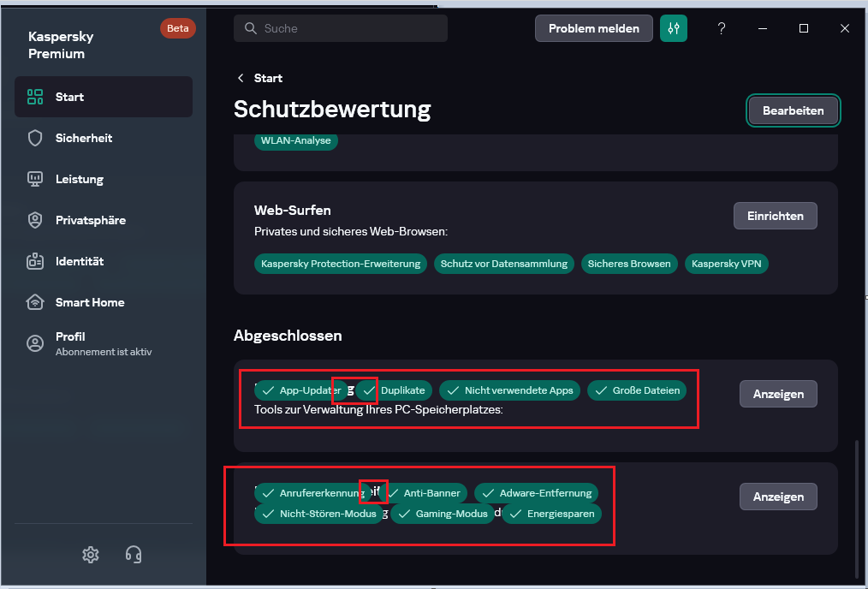The height and width of the screenshot is (589, 868).
Task: Click the Beta badge
Action: (178, 28)
